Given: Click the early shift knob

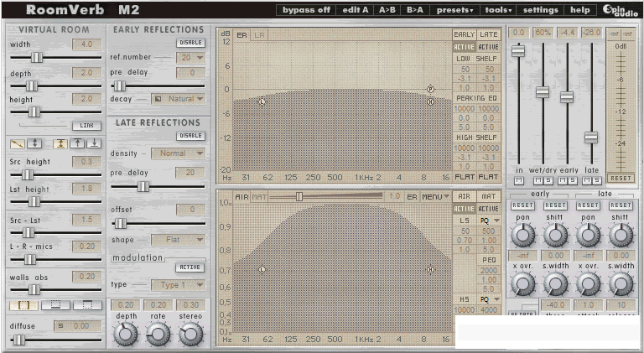Looking at the screenshot, I should tap(555, 236).
